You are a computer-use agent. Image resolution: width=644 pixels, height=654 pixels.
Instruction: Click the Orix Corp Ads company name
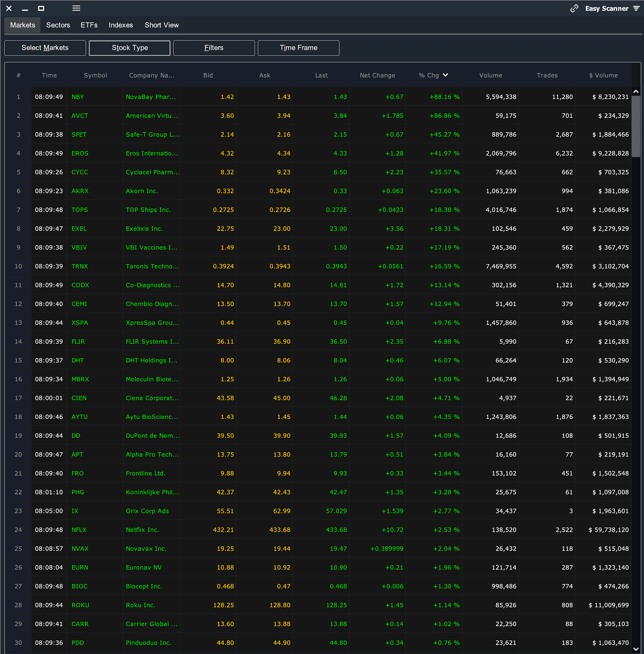pyautogui.click(x=147, y=511)
